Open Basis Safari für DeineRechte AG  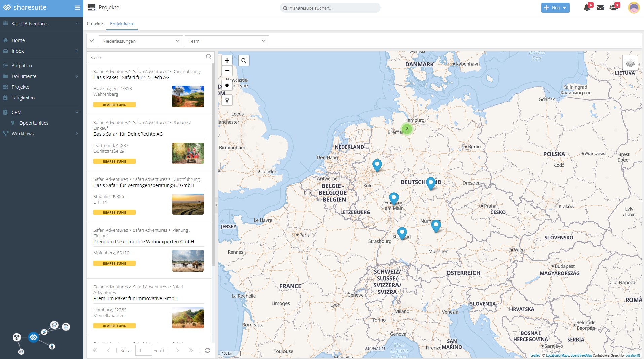[x=128, y=134]
